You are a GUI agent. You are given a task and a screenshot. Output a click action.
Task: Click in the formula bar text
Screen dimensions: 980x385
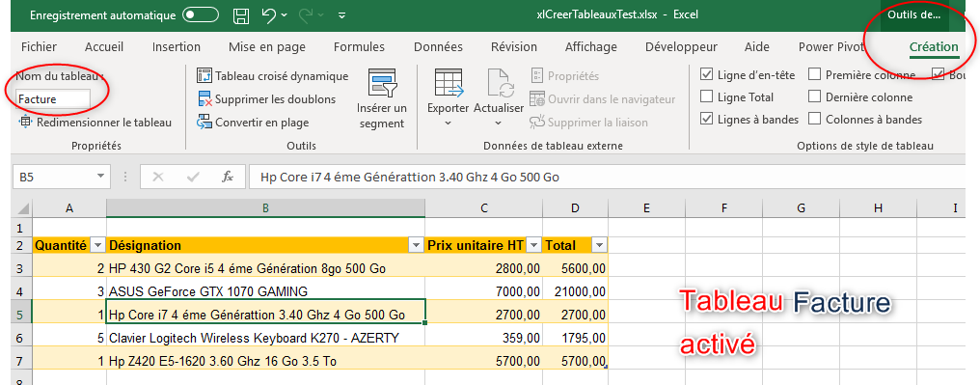pyautogui.click(x=410, y=178)
